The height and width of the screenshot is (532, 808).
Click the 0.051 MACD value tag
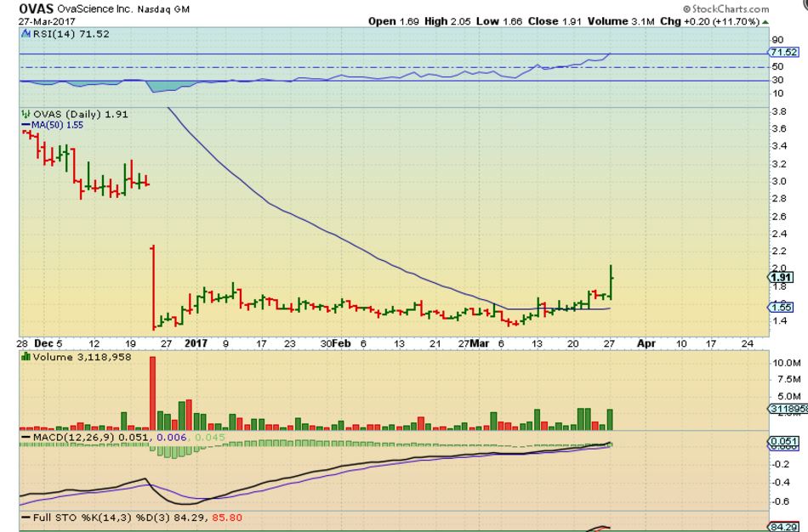783,441
